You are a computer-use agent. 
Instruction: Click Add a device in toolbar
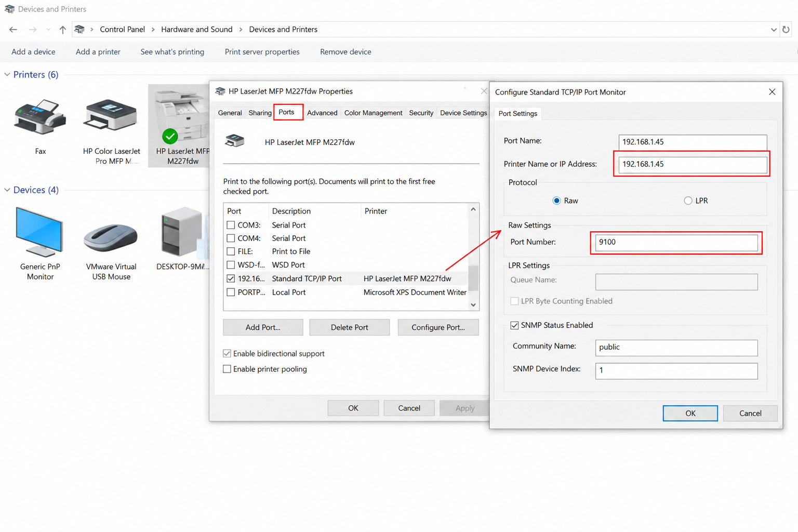click(x=33, y=52)
